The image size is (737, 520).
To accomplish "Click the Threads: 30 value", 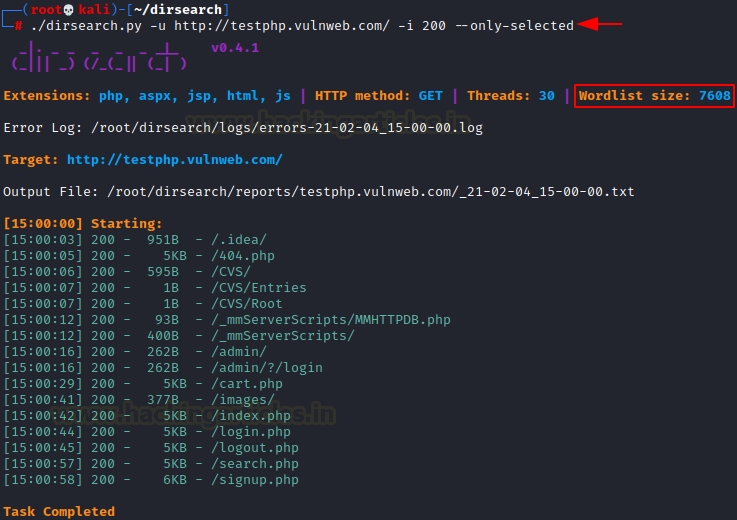I will pos(510,95).
